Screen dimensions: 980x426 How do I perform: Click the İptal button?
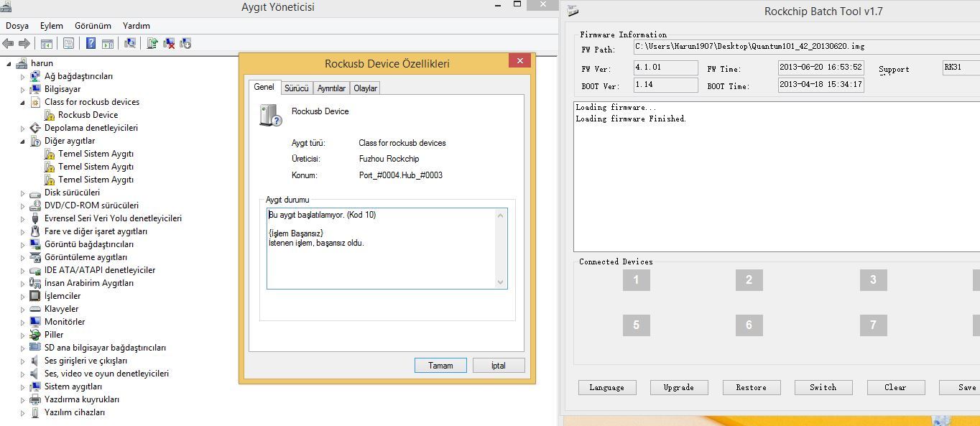(499, 366)
